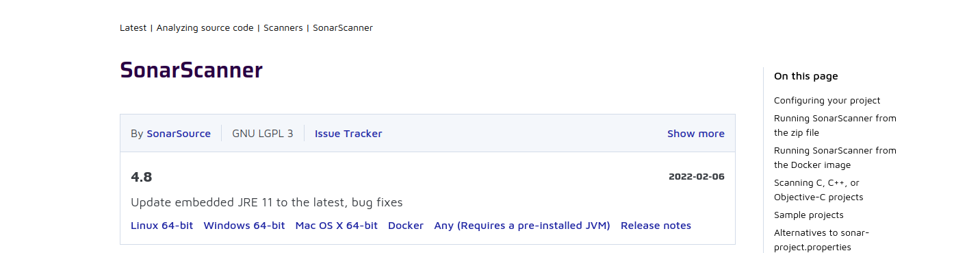
Task: Download the Mac OS X 64-bit package
Action: (337, 226)
